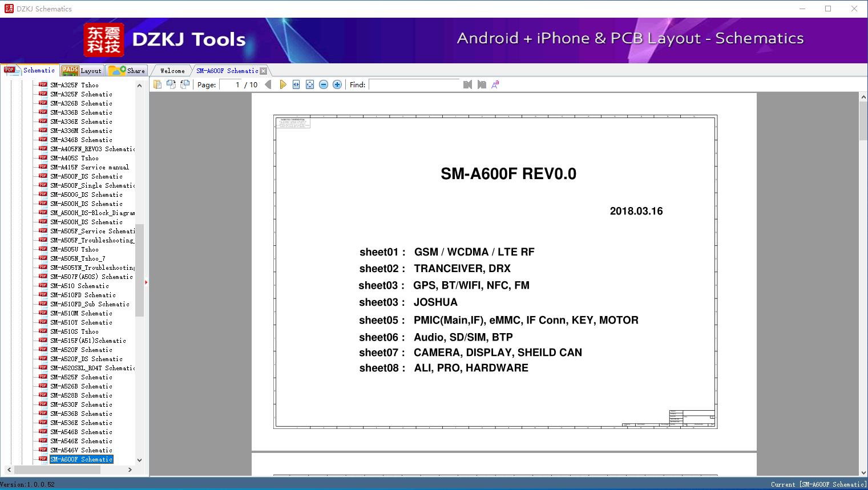
Task: Click PDF icon beside SM-A510 Schematic
Action: (43, 285)
